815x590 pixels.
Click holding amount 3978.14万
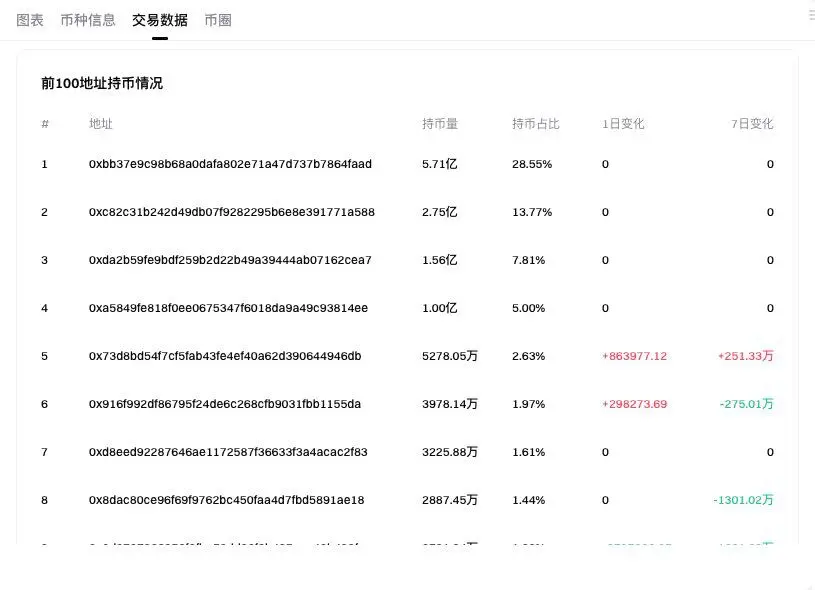point(450,404)
